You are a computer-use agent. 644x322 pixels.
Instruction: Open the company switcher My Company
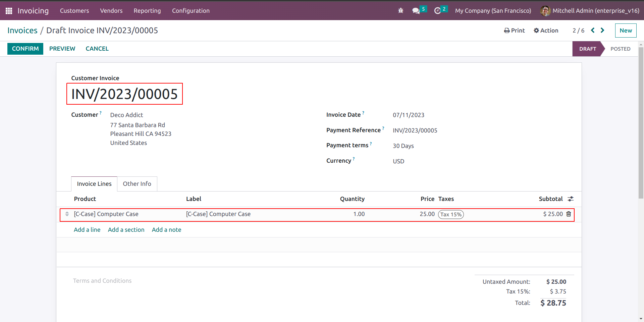[493, 11]
